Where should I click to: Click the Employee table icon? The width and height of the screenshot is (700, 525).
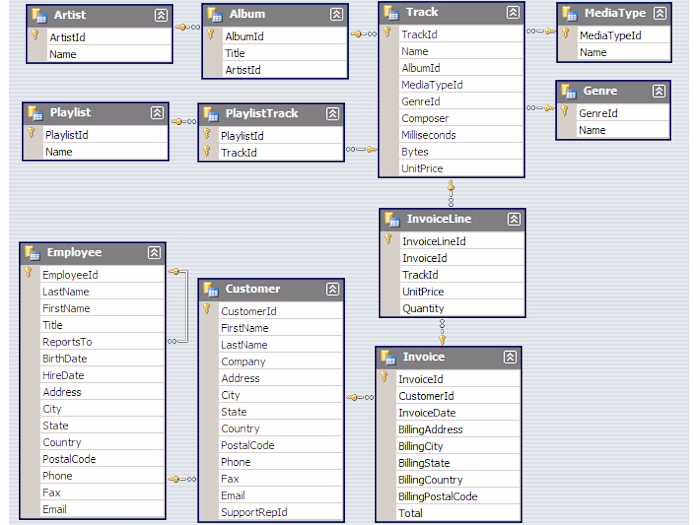click(x=32, y=253)
